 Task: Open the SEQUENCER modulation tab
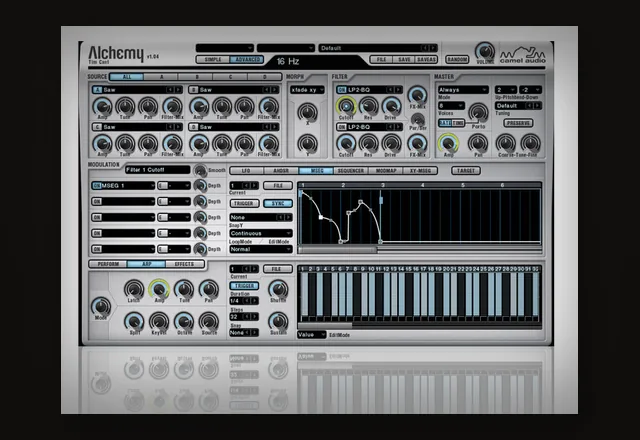351,171
